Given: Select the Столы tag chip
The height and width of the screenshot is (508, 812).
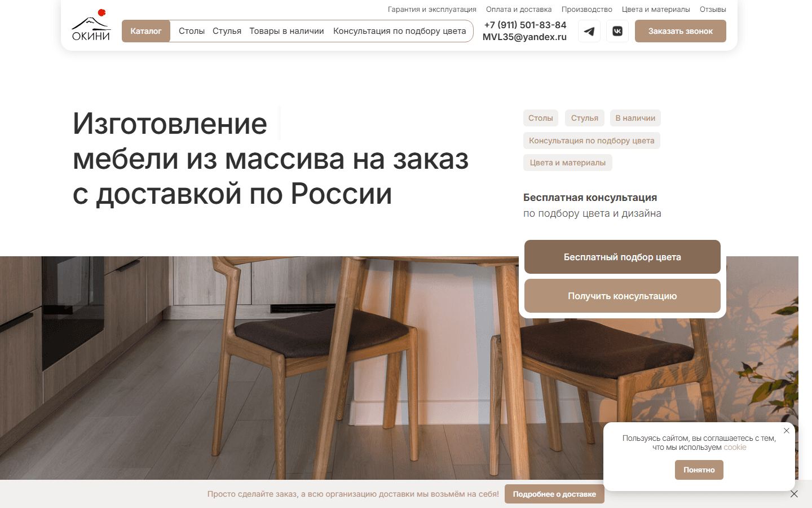Looking at the screenshot, I should (x=541, y=118).
